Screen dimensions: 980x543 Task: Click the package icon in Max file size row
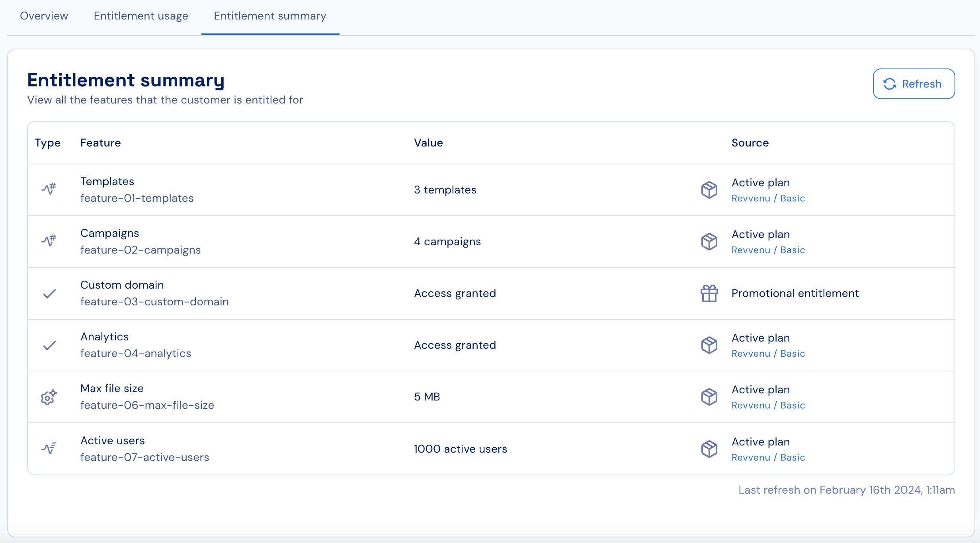[709, 397]
